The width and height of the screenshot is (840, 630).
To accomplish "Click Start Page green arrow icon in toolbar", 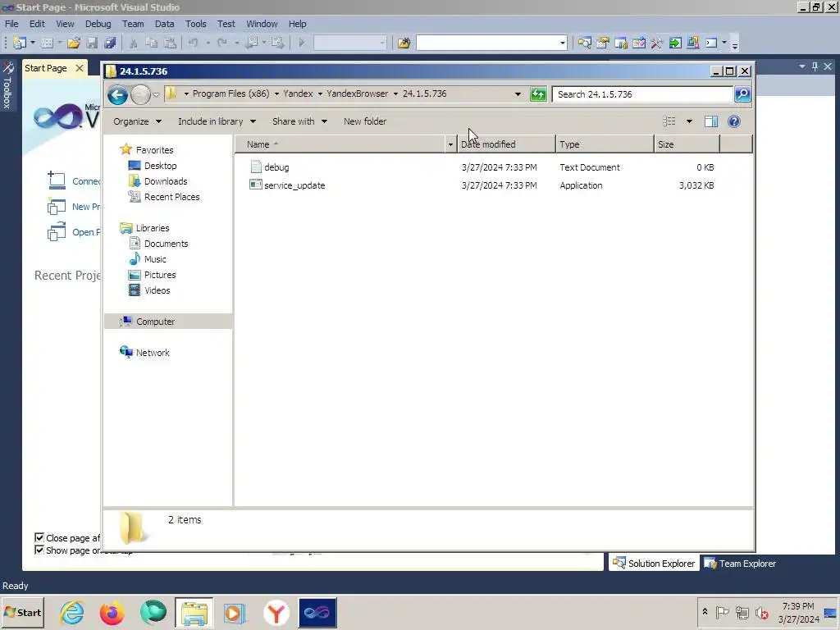I will point(675,43).
